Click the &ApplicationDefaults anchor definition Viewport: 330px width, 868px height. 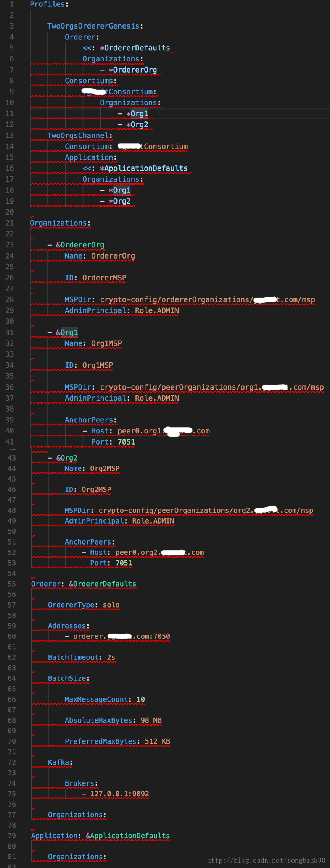coord(128,836)
